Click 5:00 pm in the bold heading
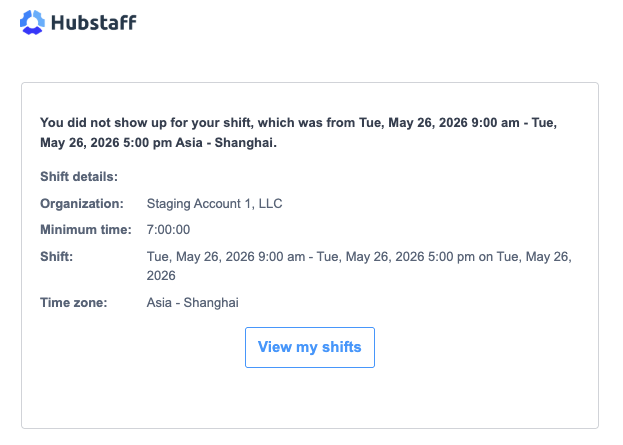The image size is (623, 445). click(147, 142)
